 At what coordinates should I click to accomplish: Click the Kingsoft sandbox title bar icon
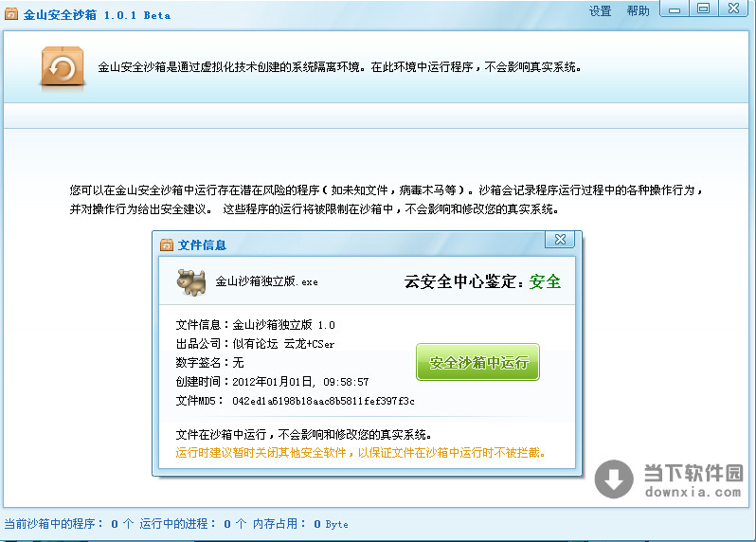coord(11,14)
